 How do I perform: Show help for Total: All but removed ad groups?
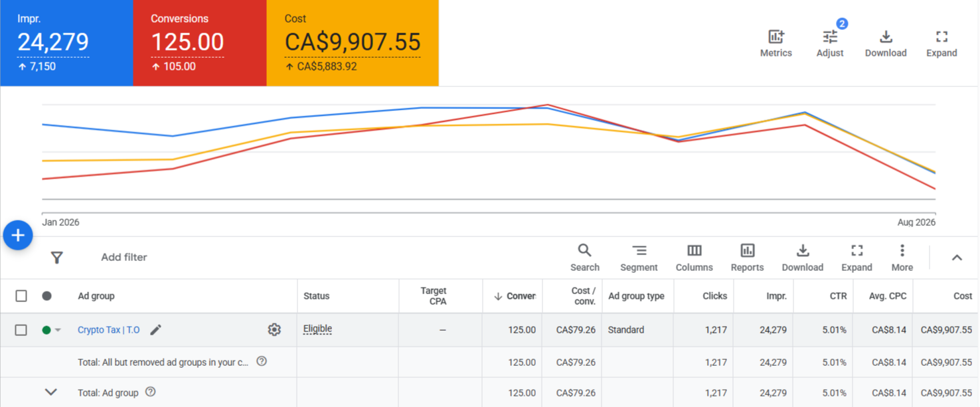tap(262, 362)
